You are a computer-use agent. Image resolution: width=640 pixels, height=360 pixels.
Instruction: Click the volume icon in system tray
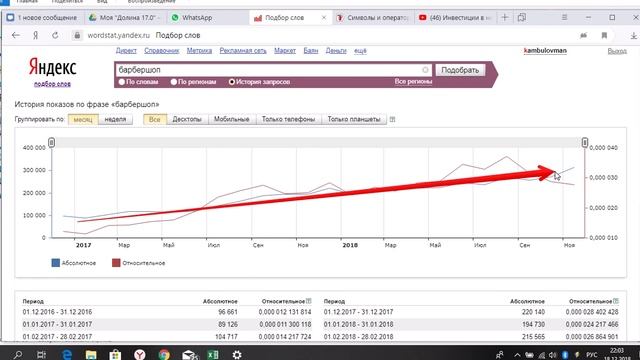click(x=553, y=355)
